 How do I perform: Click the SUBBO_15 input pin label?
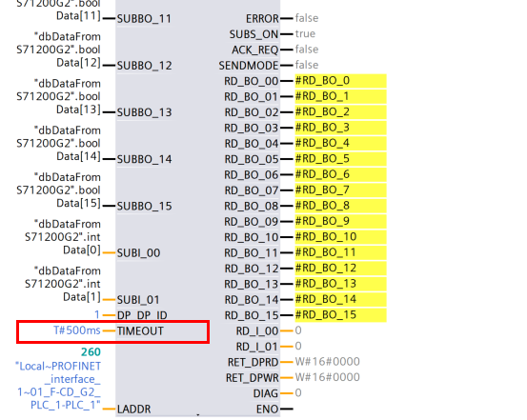click(144, 207)
